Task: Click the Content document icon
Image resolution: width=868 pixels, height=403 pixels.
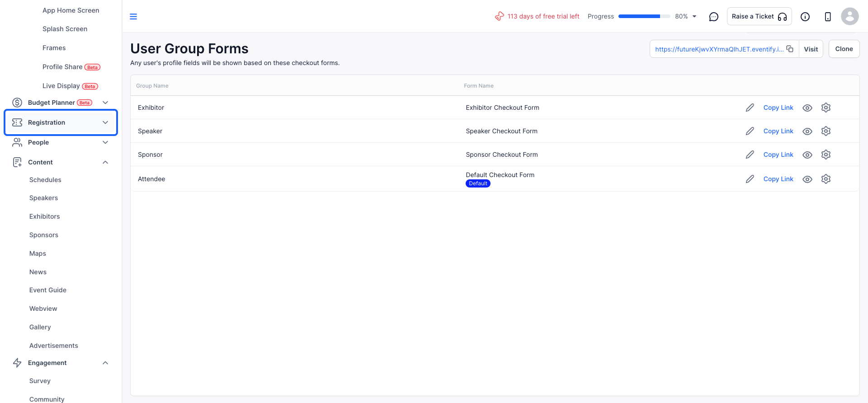Action: click(17, 162)
